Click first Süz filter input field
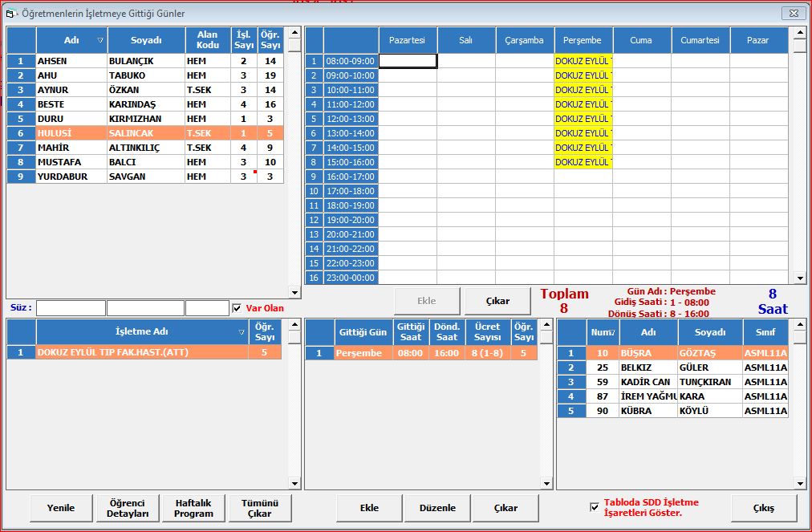 coord(71,308)
